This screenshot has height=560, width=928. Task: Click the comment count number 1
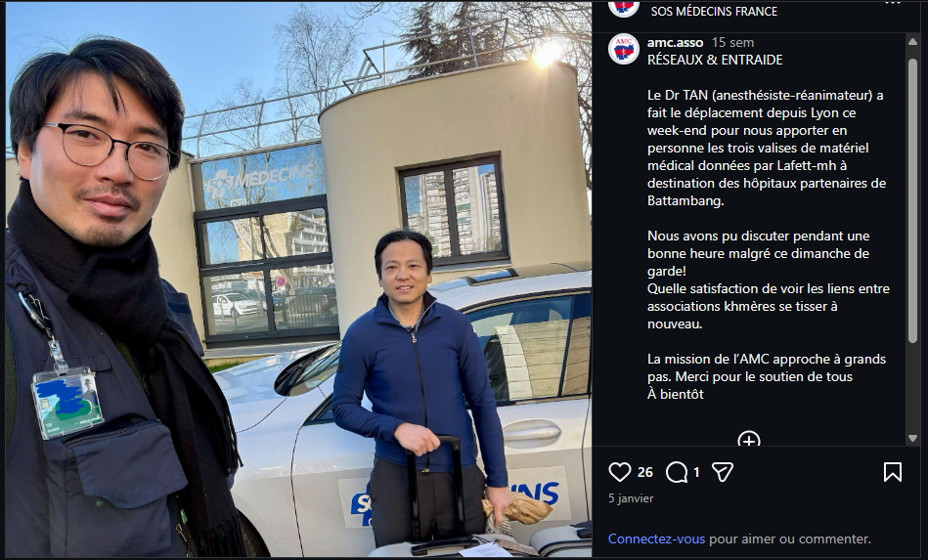[696, 472]
